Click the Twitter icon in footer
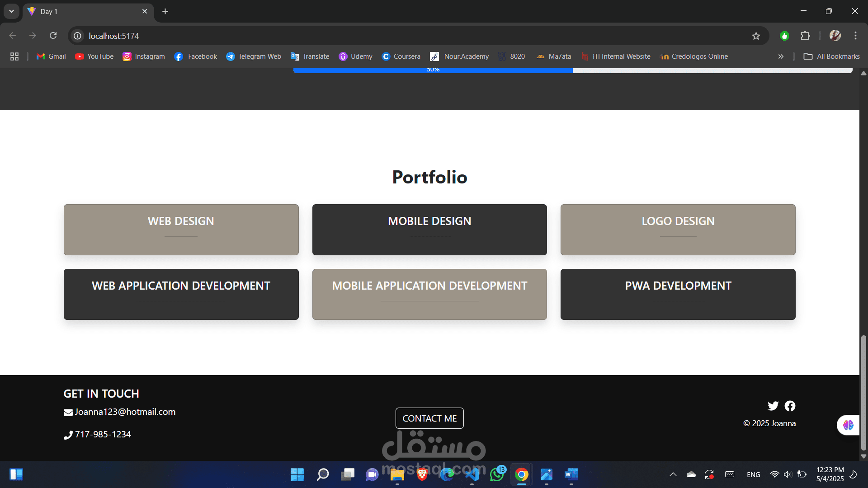Viewport: 868px width, 488px height. tap(773, 406)
